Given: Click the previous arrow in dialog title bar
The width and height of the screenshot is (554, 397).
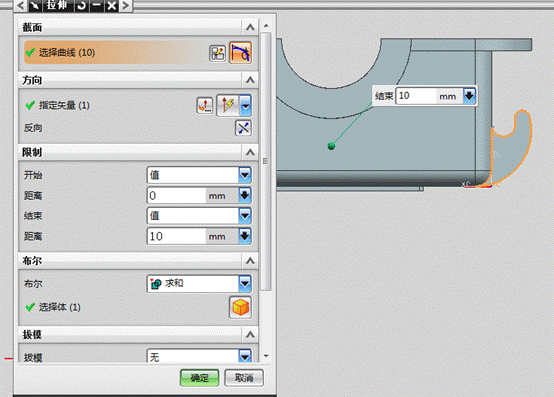Looking at the screenshot, I should tap(21, 6).
